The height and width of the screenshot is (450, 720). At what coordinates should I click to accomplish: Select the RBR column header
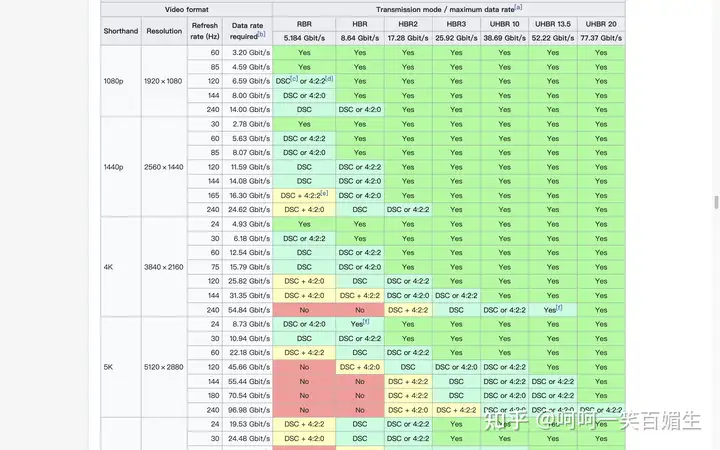[304, 23]
